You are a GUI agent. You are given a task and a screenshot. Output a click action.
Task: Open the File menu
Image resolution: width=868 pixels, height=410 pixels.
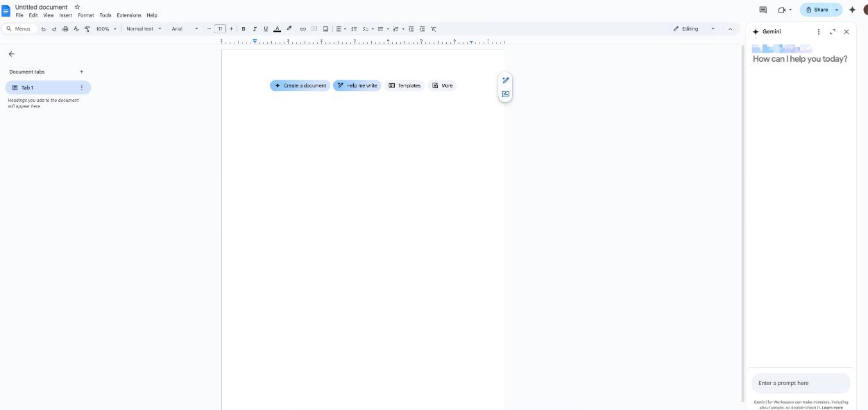pos(19,15)
